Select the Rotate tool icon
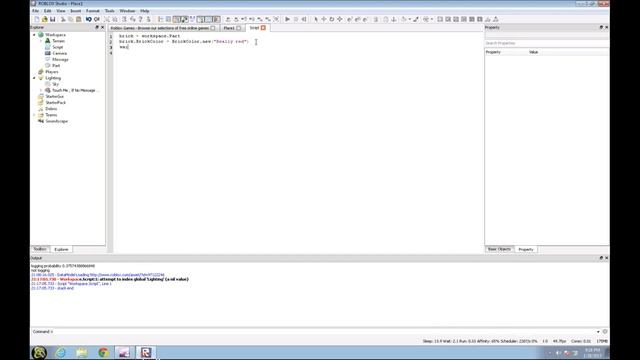The width and height of the screenshot is (640, 360). (x=331, y=19)
